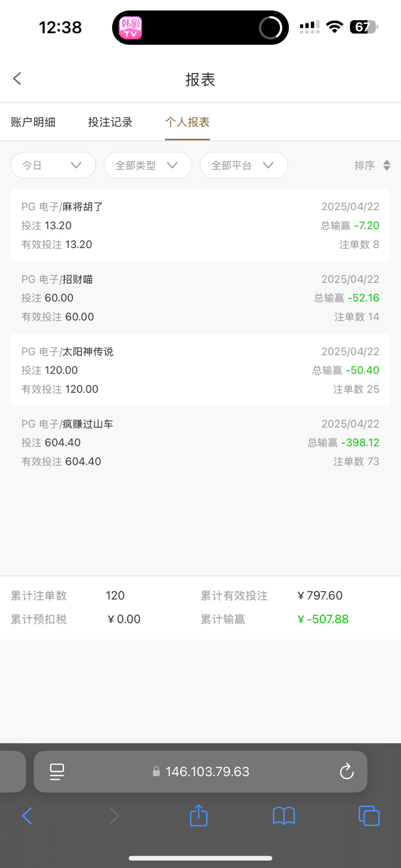Switch to the 投注记录 tab
This screenshot has width=401, height=868.
pyautogui.click(x=110, y=122)
